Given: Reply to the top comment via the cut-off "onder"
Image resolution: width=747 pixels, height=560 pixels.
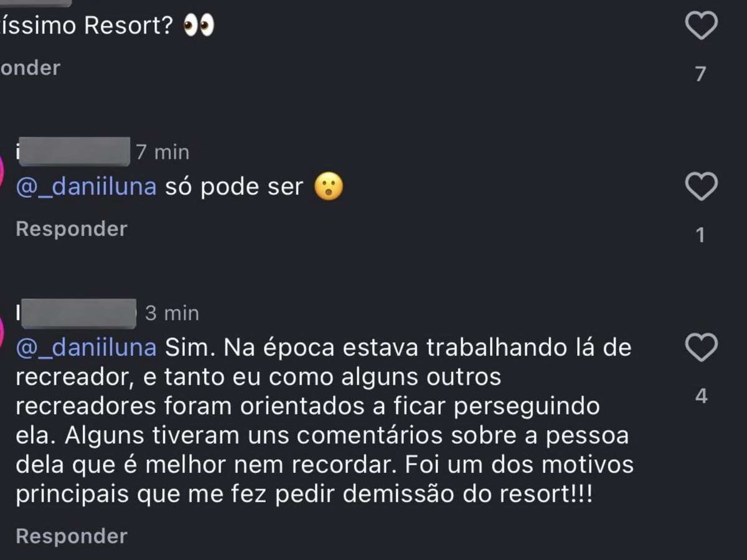Looking at the screenshot, I should 30,68.
